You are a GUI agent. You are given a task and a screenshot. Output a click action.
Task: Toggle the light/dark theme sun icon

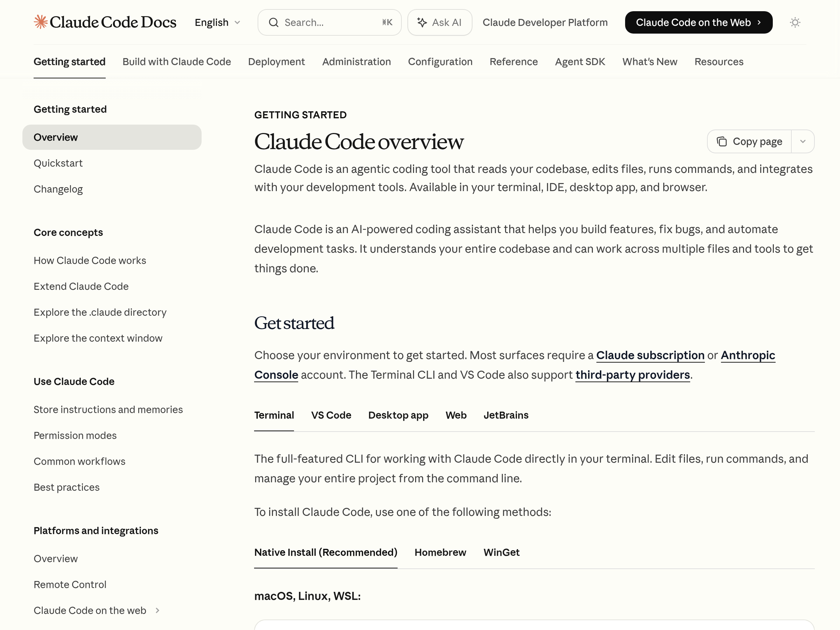(795, 22)
